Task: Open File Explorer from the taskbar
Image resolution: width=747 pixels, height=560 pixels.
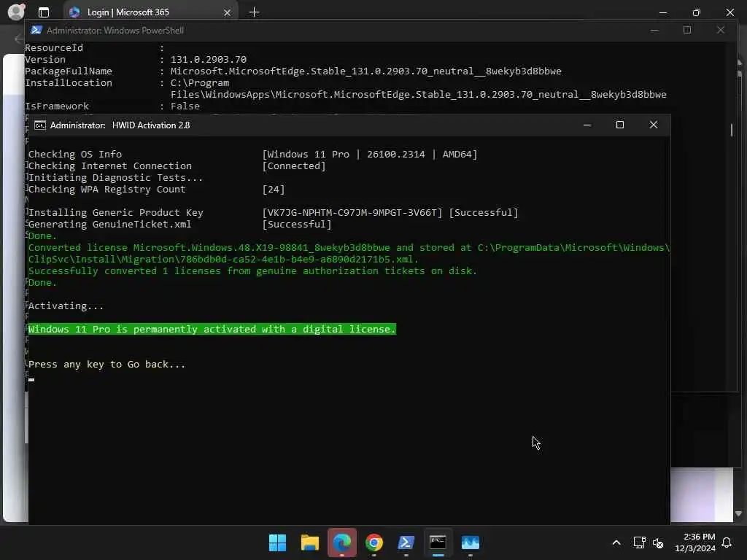Action: (x=309, y=542)
